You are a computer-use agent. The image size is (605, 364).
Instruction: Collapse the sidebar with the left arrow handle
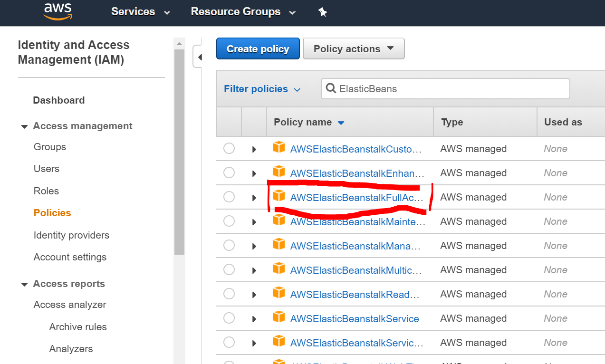(200, 57)
